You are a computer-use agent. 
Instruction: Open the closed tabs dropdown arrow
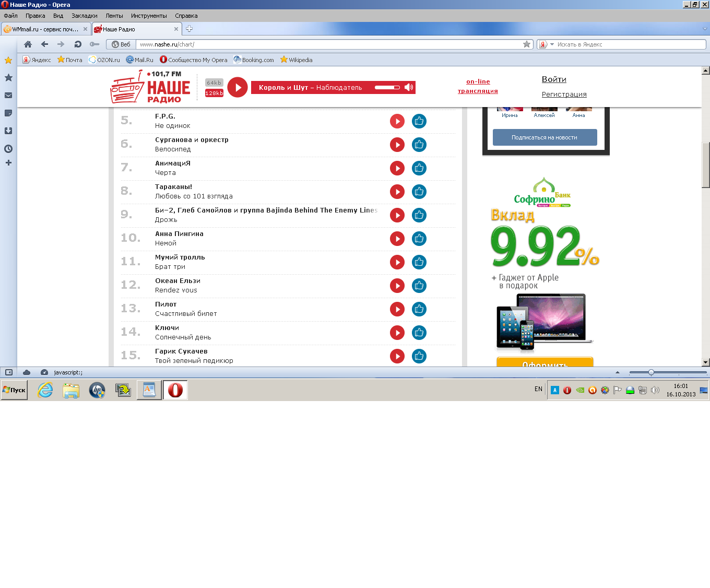click(705, 29)
